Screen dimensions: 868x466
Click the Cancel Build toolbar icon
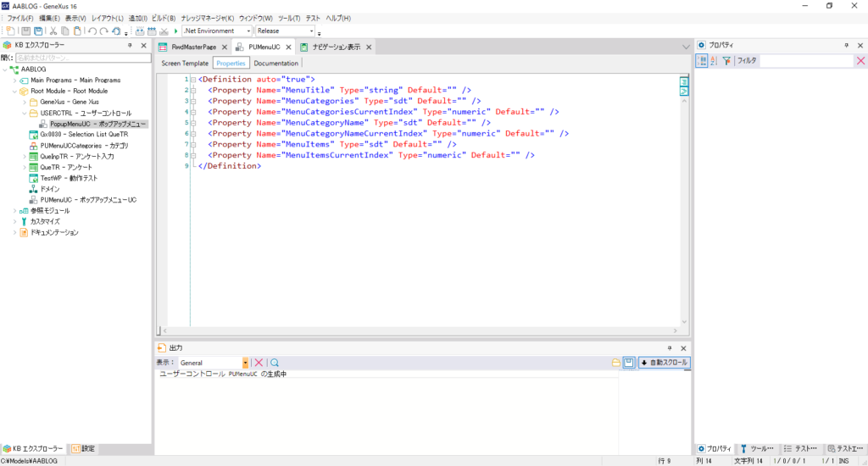[x=164, y=31]
